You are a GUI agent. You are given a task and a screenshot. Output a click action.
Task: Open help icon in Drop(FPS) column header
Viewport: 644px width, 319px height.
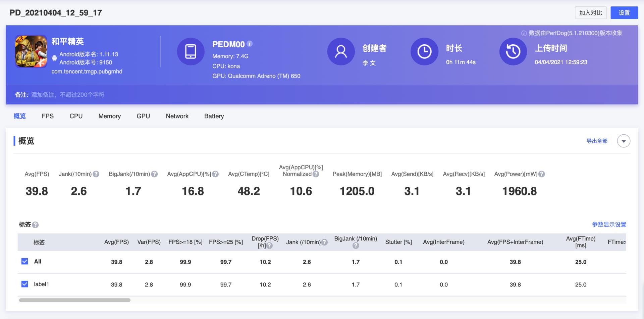269,245
